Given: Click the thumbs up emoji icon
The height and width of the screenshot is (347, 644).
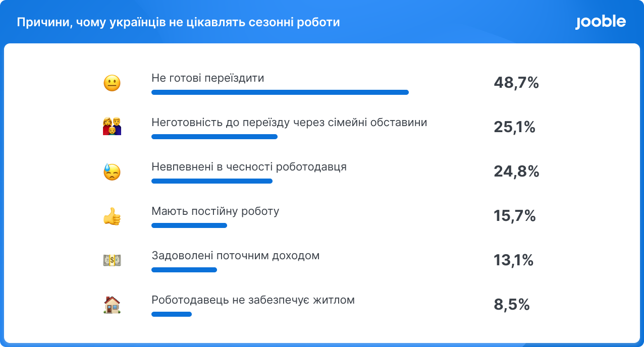Looking at the screenshot, I should click(112, 216).
